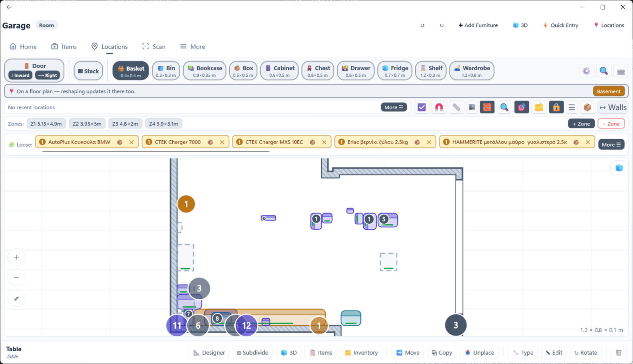Go back with the arrow icon
The image size is (633, 364).
click(9, 7)
